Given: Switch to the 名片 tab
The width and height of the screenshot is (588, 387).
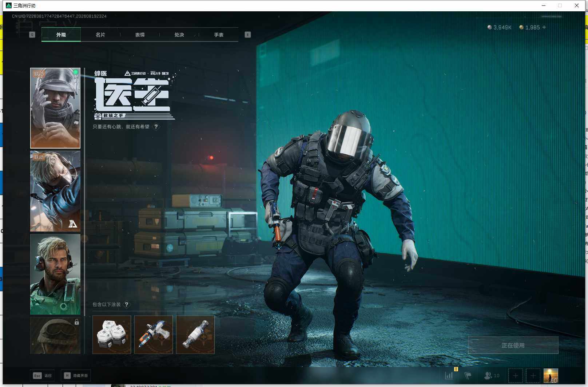Looking at the screenshot, I should (x=100, y=35).
